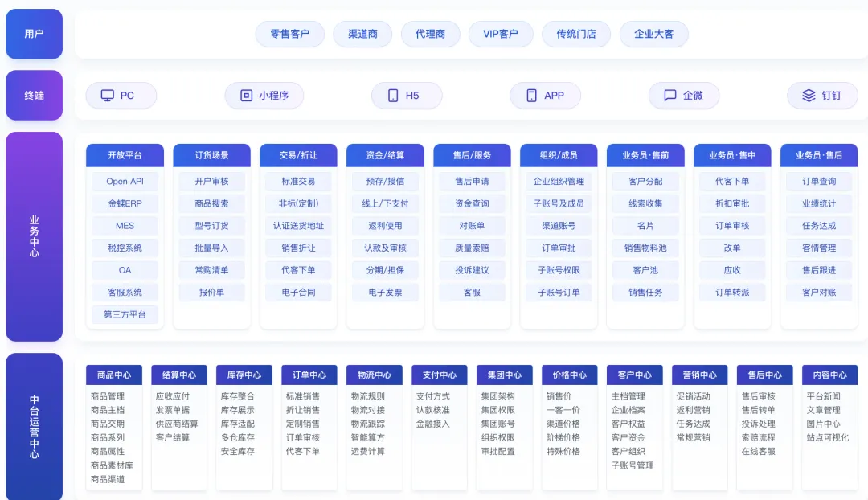Click the 售后/服务 column header
Viewport: 868px width, 500px height.
473,155
